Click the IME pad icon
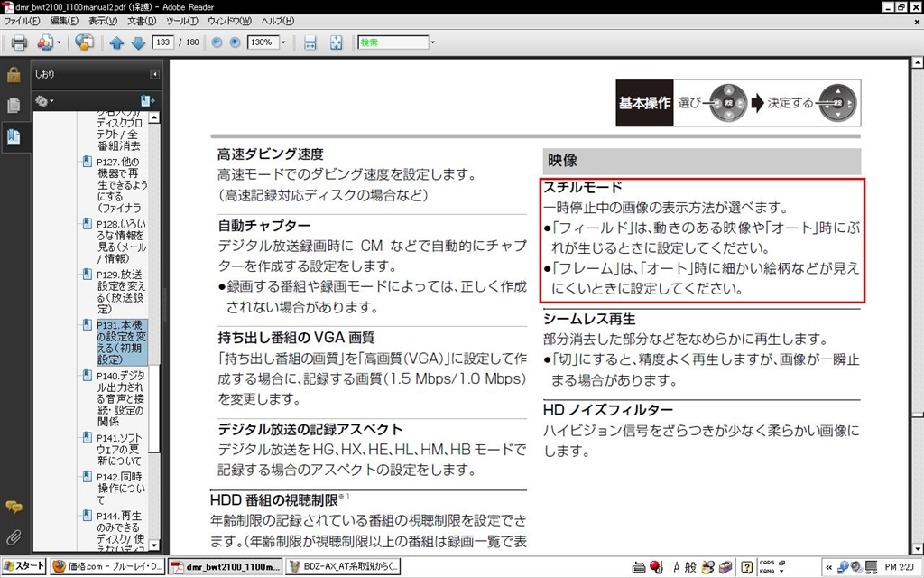This screenshot has width=924, height=578. click(707, 567)
